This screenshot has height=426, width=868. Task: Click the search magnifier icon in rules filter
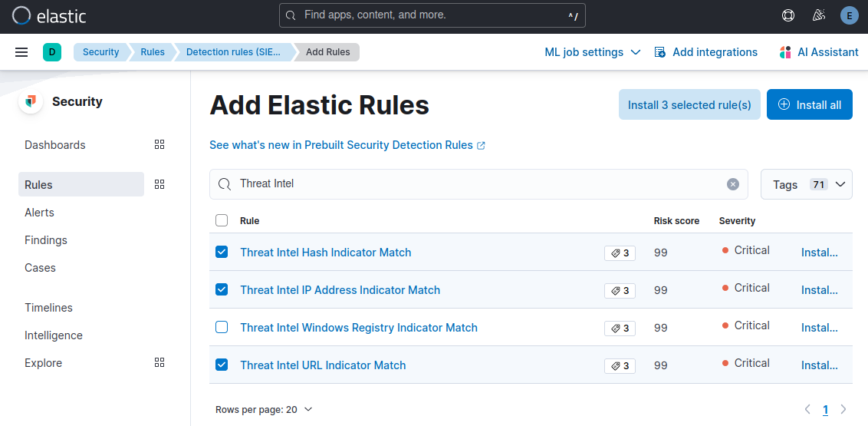[224, 184]
